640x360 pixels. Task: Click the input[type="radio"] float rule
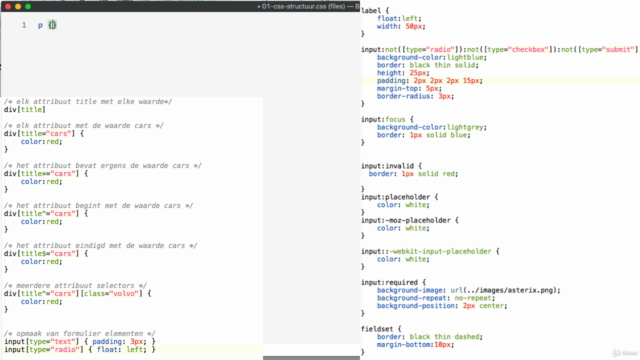80,350
